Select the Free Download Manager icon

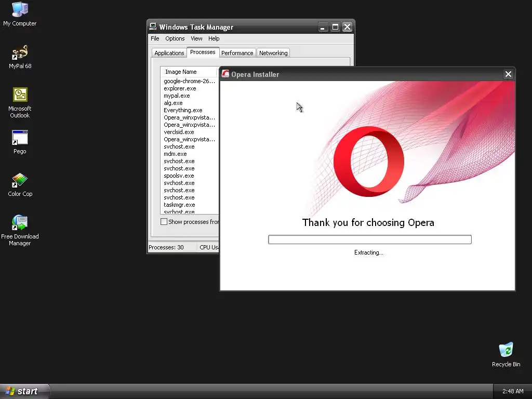pos(20,230)
